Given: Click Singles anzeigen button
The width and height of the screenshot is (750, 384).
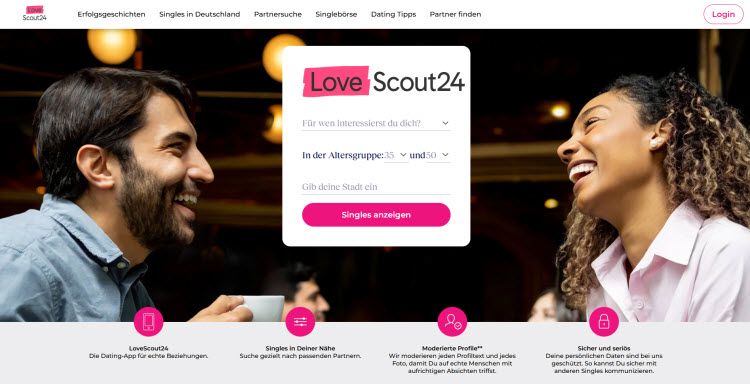Looking at the screenshot, I should (x=376, y=215).
